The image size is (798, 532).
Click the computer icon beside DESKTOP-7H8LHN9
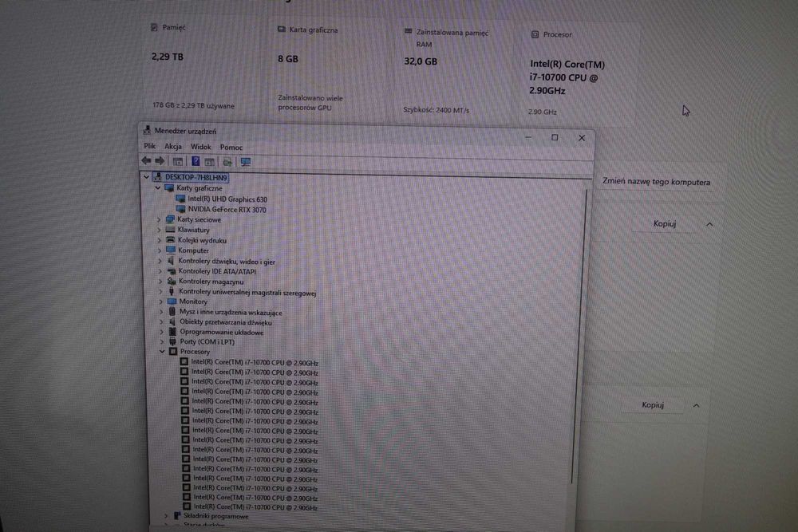pyautogui.click(x=157, y=177)
